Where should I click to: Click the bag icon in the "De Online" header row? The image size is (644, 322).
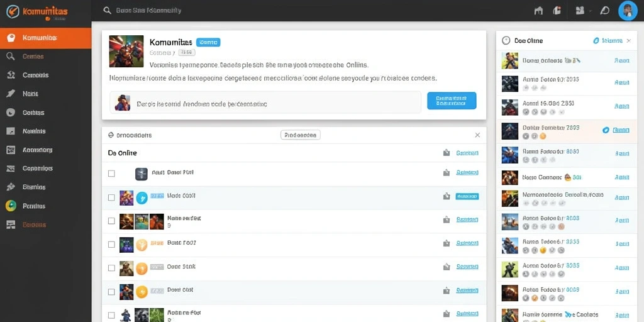(x=447, y=153)
